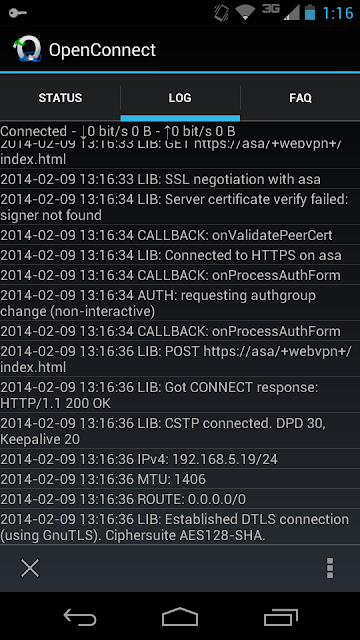Select the LOG tab
The image size is (360, 640).
[180, 98]
